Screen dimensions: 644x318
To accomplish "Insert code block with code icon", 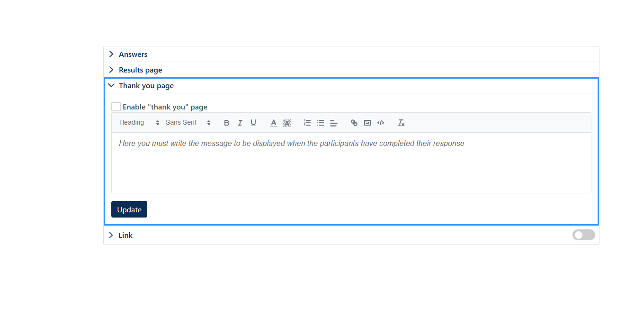I will click(x=381, y=123).
